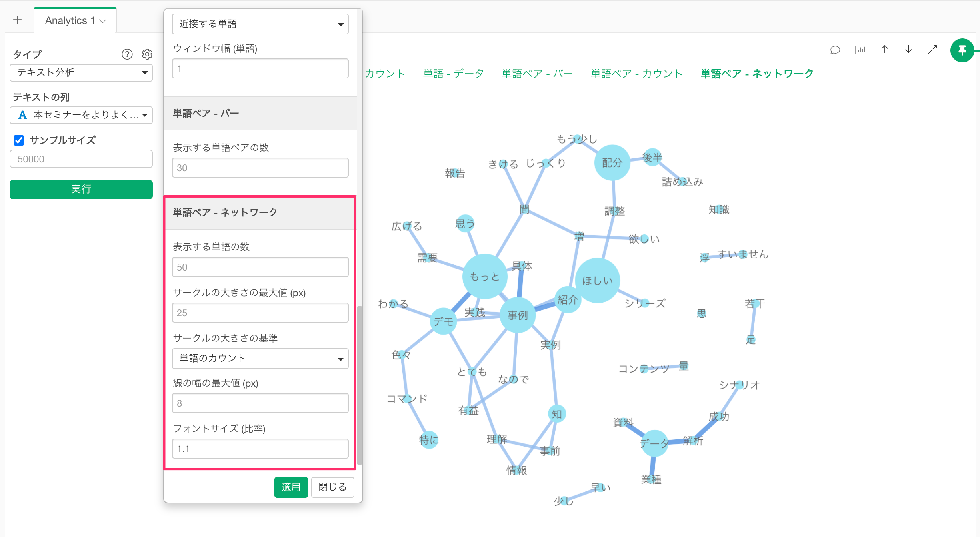Click the 適用 apply button

pyautogui.click(x=291, y=487)
